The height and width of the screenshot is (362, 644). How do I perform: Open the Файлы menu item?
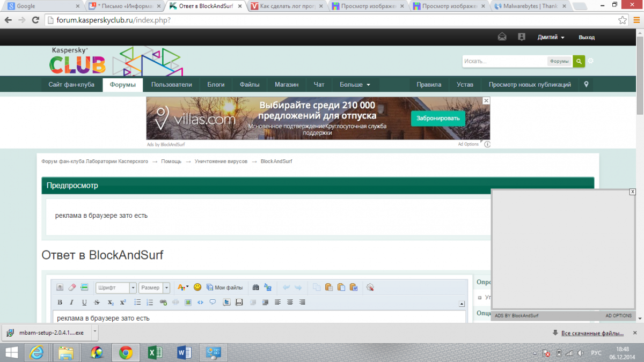[250, 85]
